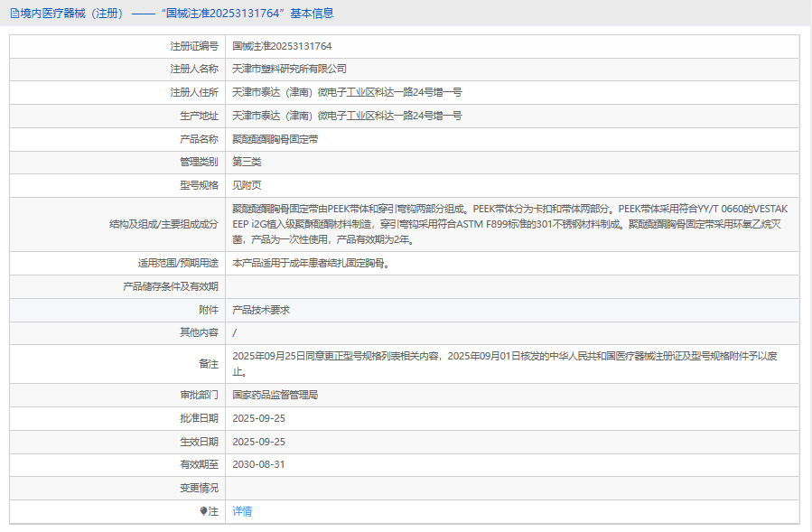Viewport: 812px width, 532px height.
Task: Click the structure and composition description text
Action: tap(509, 224)
